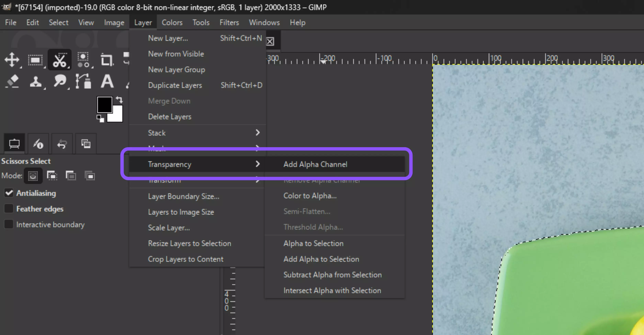
Task: Select the Move tool
Action: pyautogui.click(x=12, y=60)
